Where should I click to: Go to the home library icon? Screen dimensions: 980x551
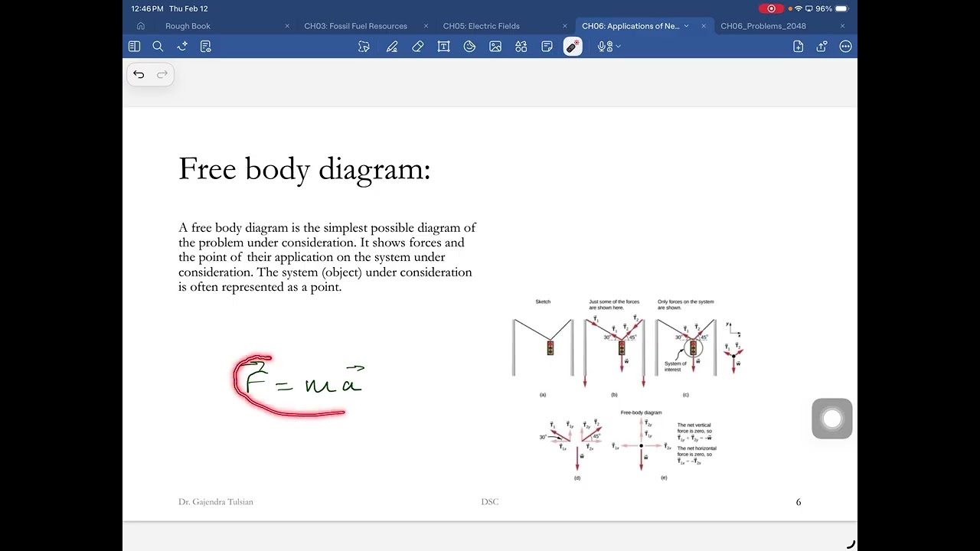[141, 26]
